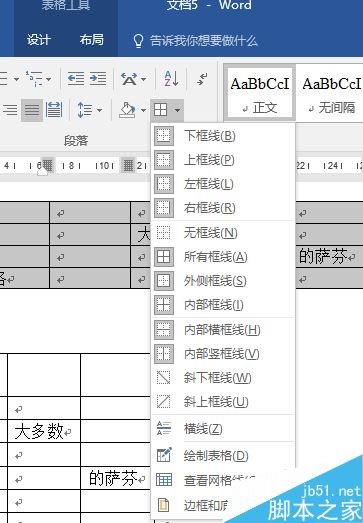Screen dimensions: 363x523
Task: Insert a horizontal line 横线(Z)
Action: point(223,429)
